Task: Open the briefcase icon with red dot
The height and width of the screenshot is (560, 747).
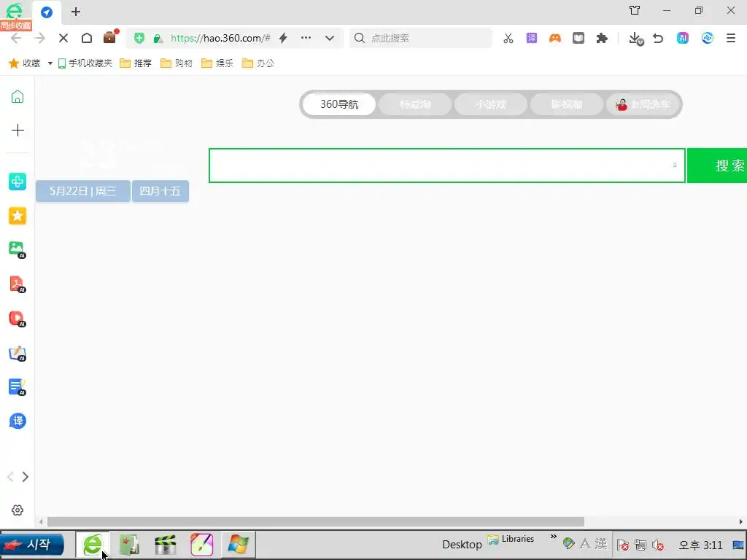Action: pos(110,37)
